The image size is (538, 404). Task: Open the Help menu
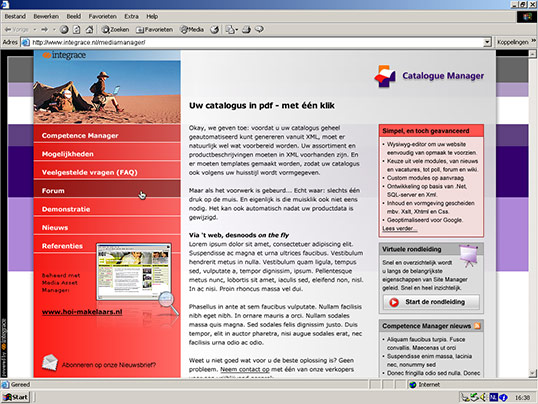click(152, 16)
